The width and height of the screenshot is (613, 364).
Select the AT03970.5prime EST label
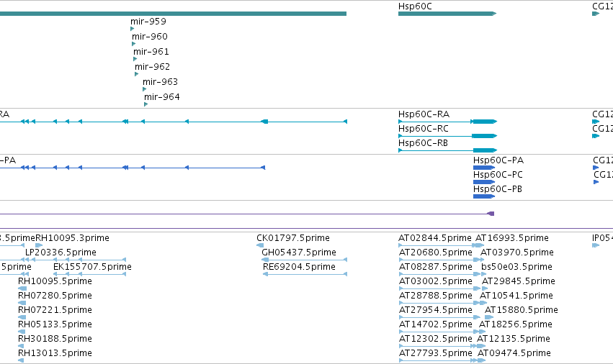(516, 252)
